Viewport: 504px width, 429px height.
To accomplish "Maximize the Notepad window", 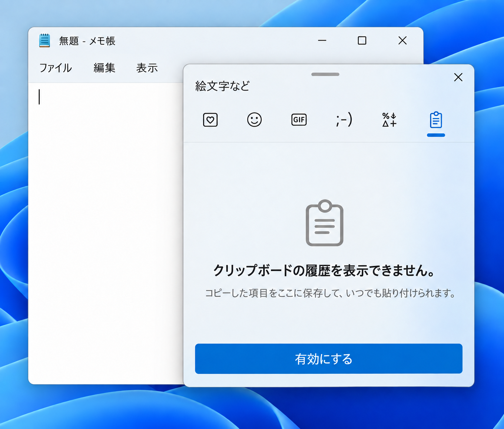I will coord(362,40).
